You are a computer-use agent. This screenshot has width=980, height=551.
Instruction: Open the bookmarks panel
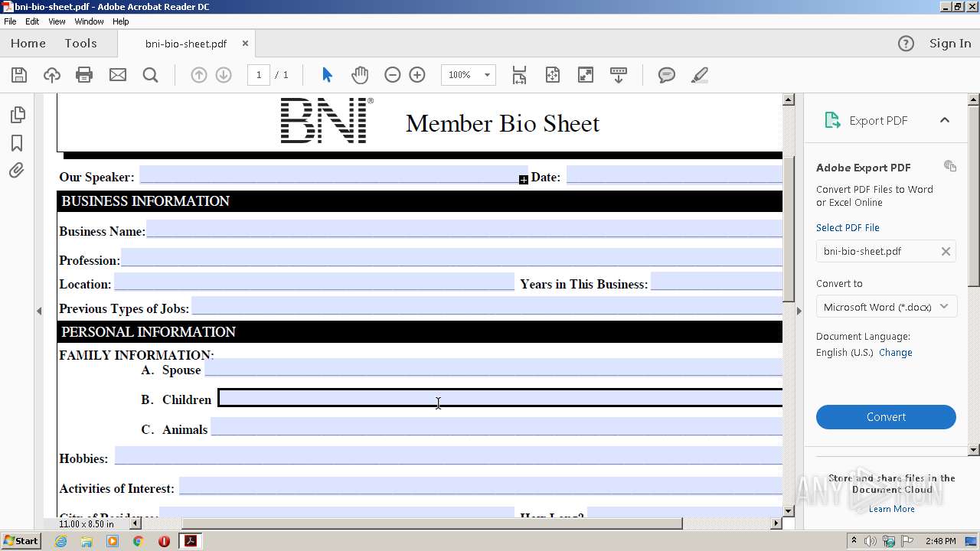click(17, 143)
